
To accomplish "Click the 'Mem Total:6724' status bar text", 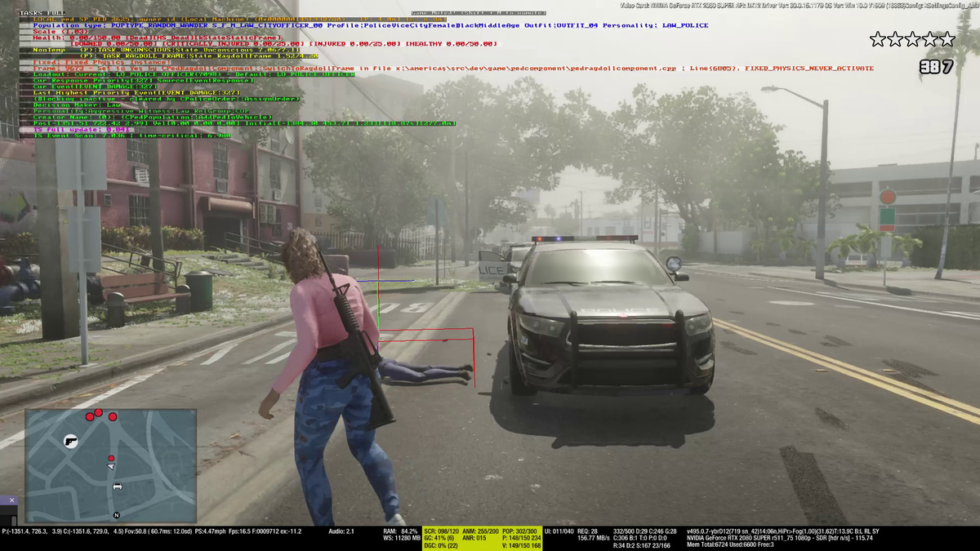I will [x=710, y=545].
